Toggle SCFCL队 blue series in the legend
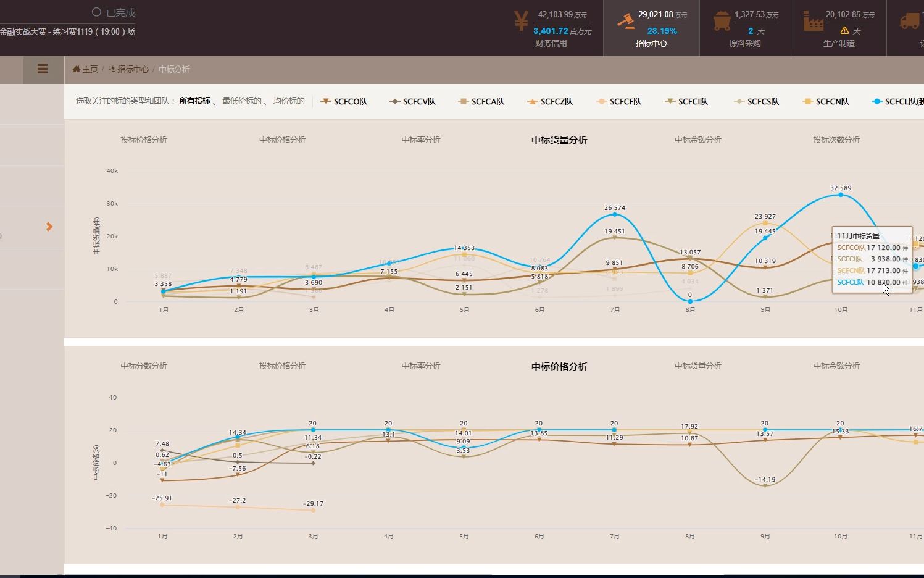Viewport: 924px width, 578px height. coord(898,101)
